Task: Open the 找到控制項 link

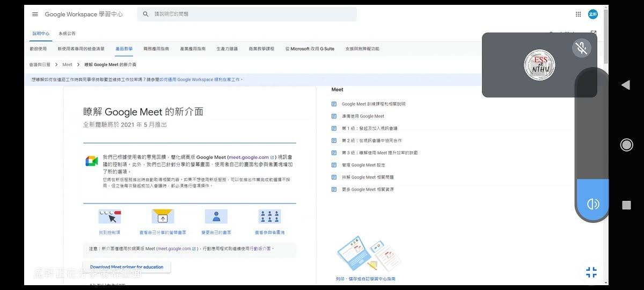Action: coord(109,233)
